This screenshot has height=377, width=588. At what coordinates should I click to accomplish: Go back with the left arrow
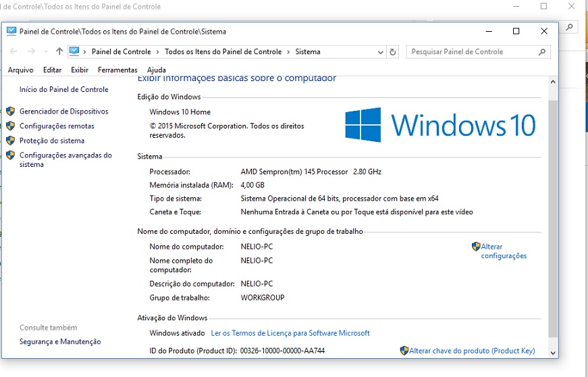(x=14, y=51)
